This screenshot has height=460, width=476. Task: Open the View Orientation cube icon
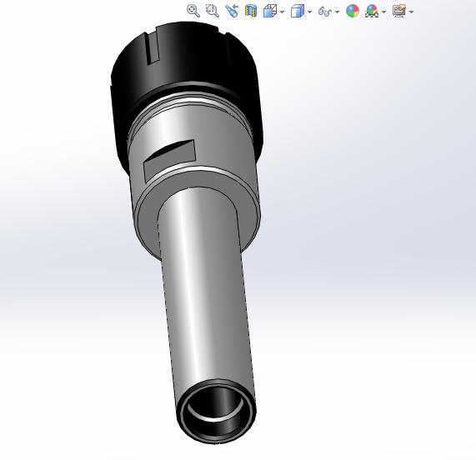(x=269, y=11)
